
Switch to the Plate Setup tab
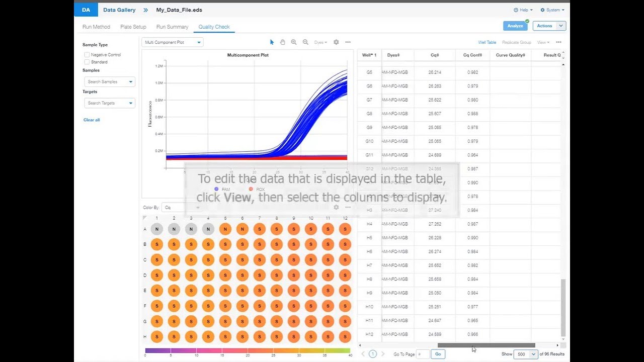(133, 27)
